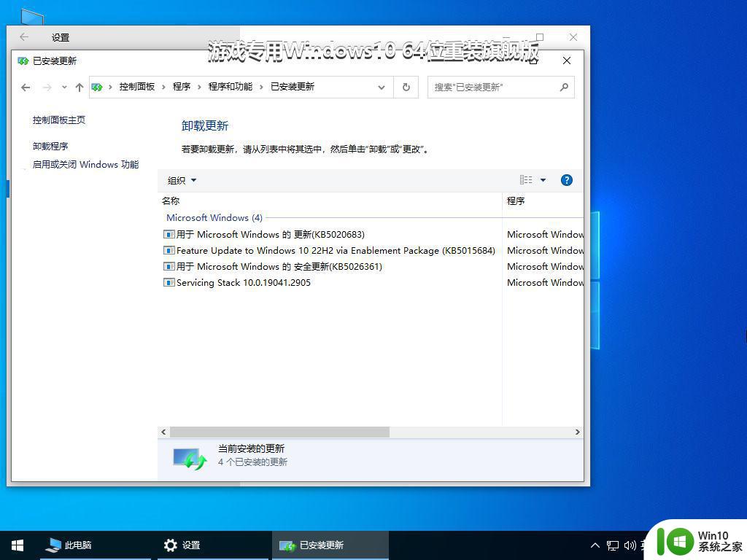
Task: Click the Back arrow in the navigation bar
Action: [x=26, y=87]
